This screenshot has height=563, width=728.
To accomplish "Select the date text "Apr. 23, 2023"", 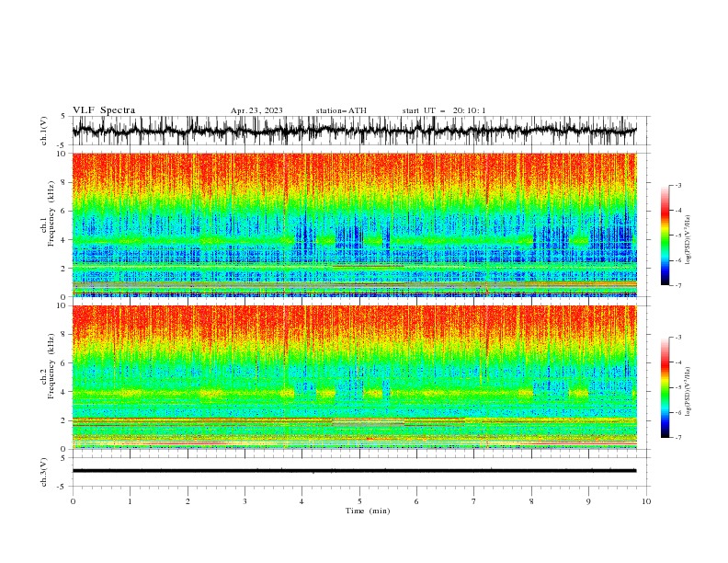I will point(256,110).
